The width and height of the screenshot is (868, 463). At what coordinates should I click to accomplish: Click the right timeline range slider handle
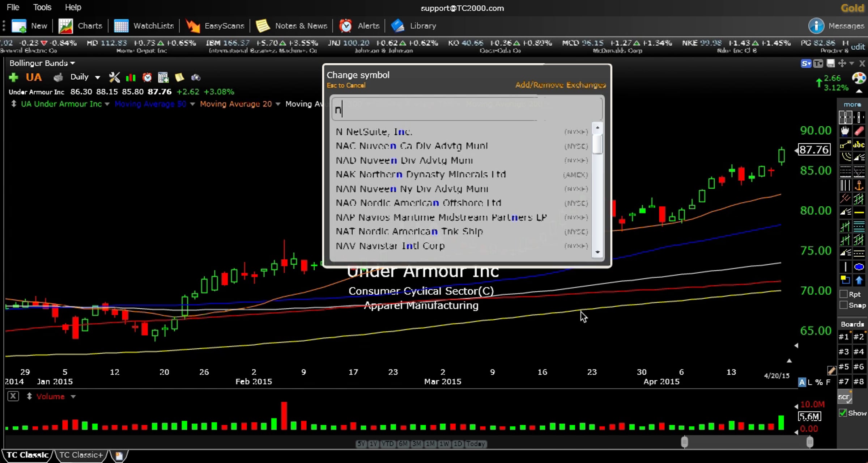(810, 442)
